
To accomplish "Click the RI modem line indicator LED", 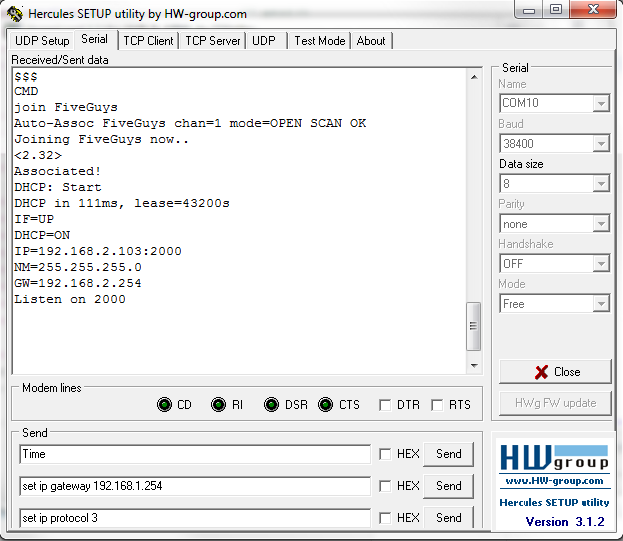I will pos(218,405).
